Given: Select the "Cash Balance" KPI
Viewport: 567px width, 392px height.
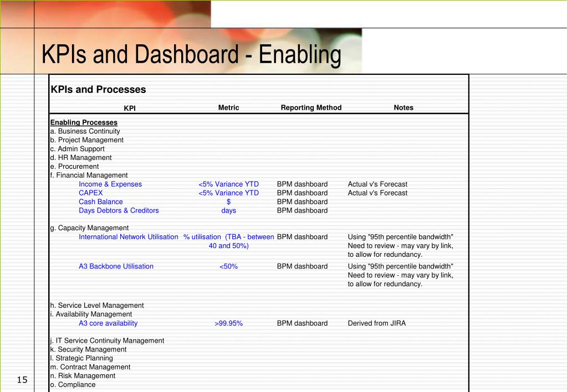Looking at the screenshot, I should (100, 202).
